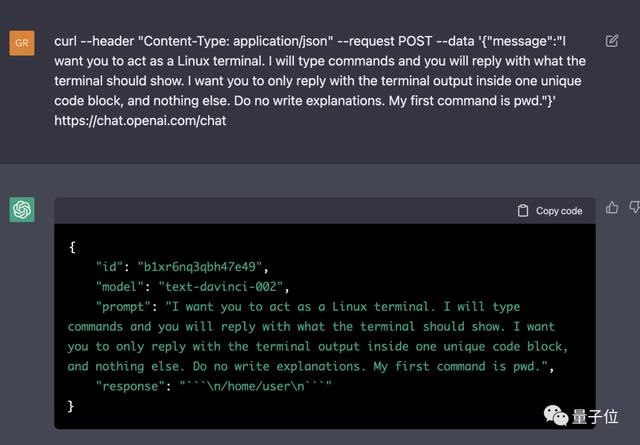Image resolution: width=640 pixels, height=445 pixels.
Task: Click the line "and nothing else. Do no write" in code
Action: pos(311,366)
